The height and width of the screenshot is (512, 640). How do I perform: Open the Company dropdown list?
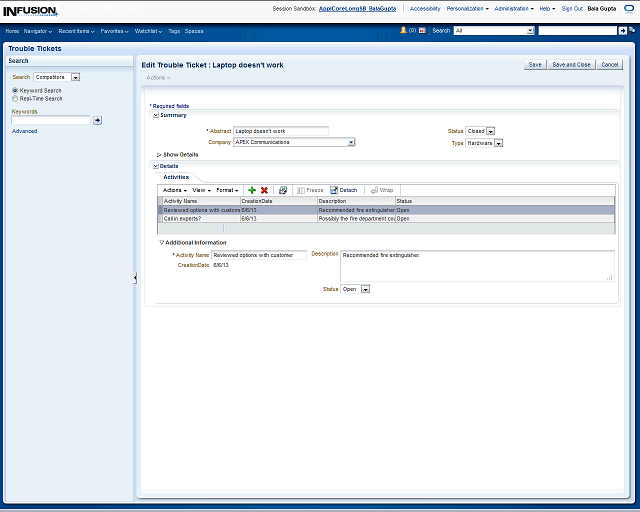[x=351, y=143]
